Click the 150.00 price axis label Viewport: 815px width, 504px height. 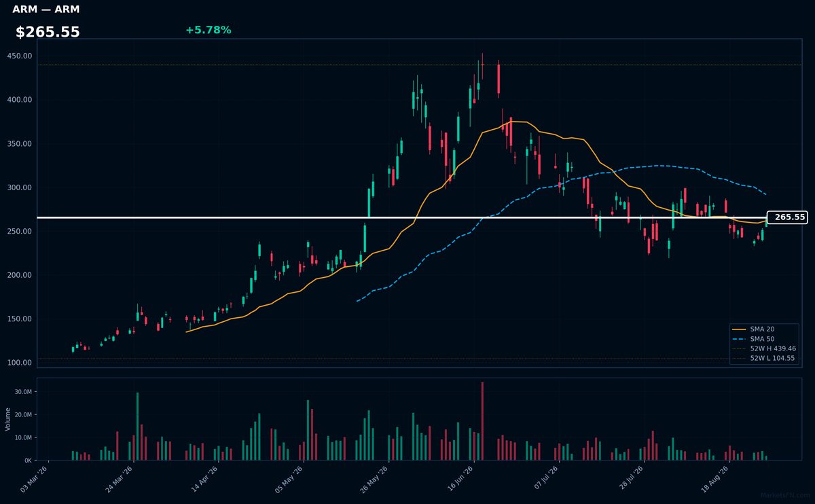[x=20, y=319]
